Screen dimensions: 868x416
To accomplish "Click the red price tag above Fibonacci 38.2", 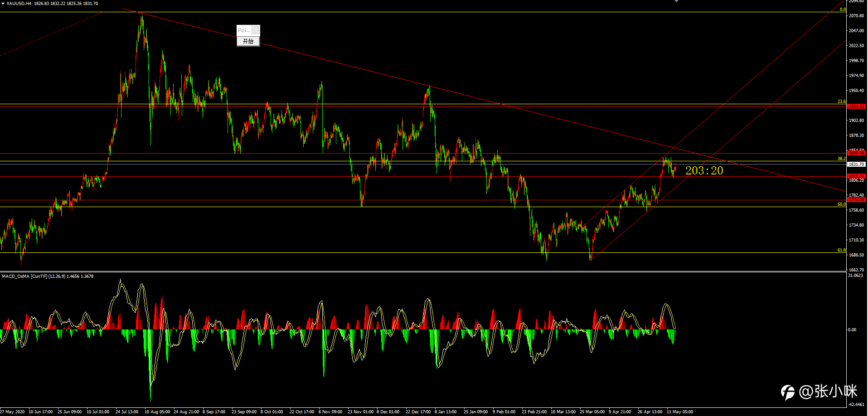I will click(x=856, y=153).
